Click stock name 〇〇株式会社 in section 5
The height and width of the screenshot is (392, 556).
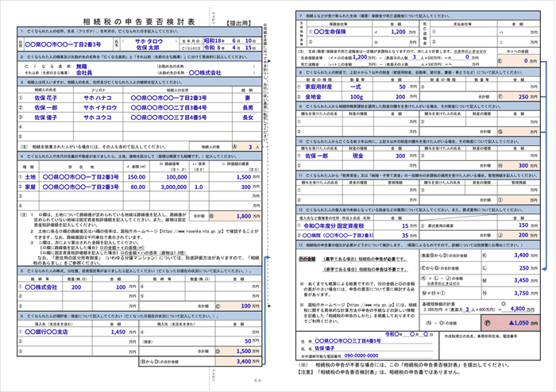pyautogui.click(x=41, y=287)
